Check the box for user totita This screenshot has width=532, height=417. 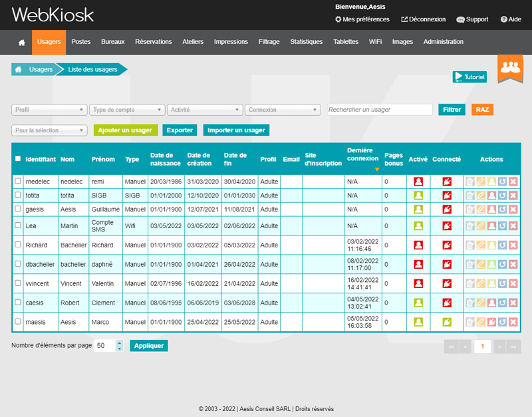(x=18, y=195)
